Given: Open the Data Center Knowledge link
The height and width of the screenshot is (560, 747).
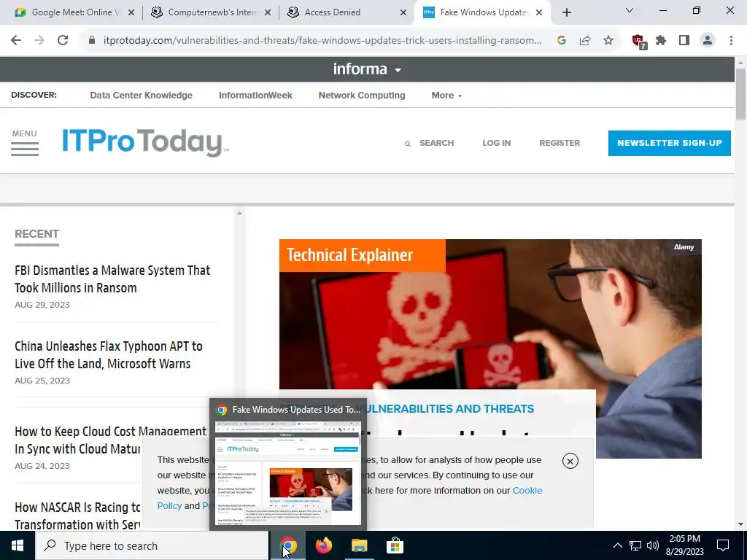Looking at the screenshot, I should tap(141, 96).
